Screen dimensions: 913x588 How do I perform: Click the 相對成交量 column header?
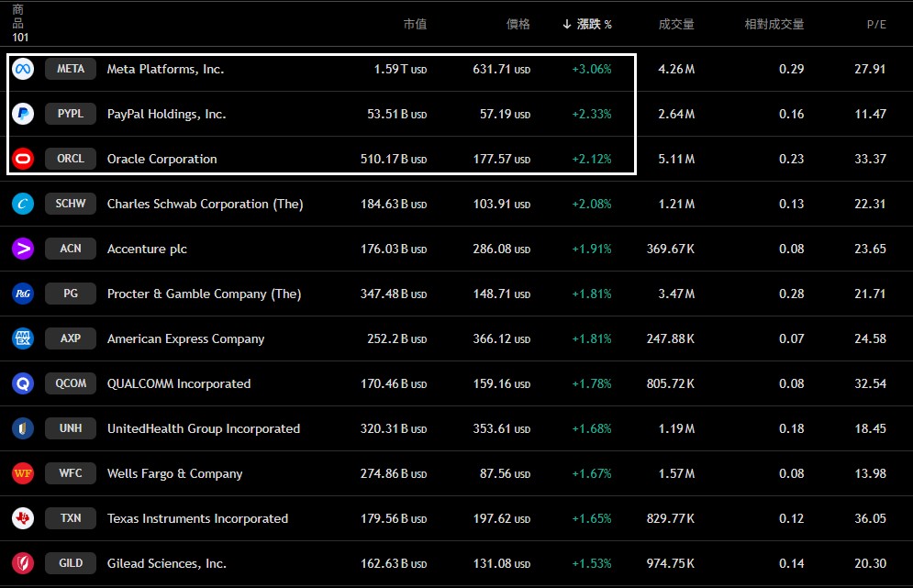(774, 24)
